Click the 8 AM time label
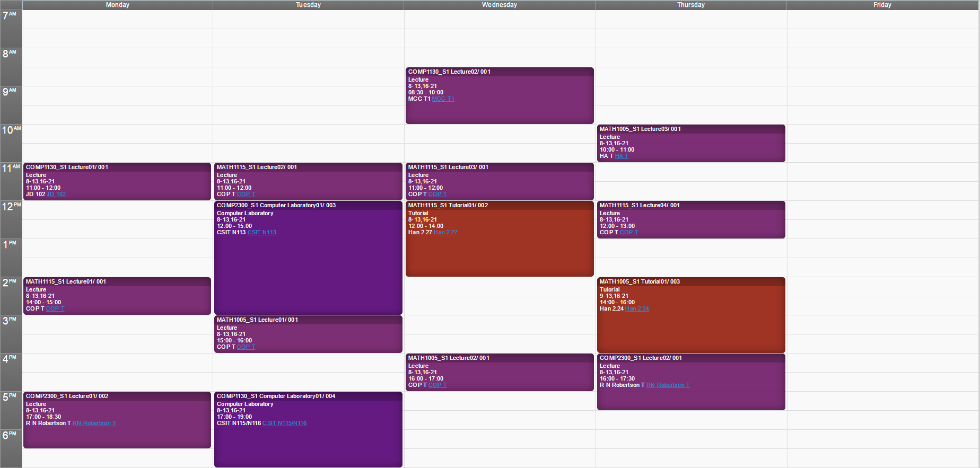Viewport: 980px width, 468px height. point(10,54)
